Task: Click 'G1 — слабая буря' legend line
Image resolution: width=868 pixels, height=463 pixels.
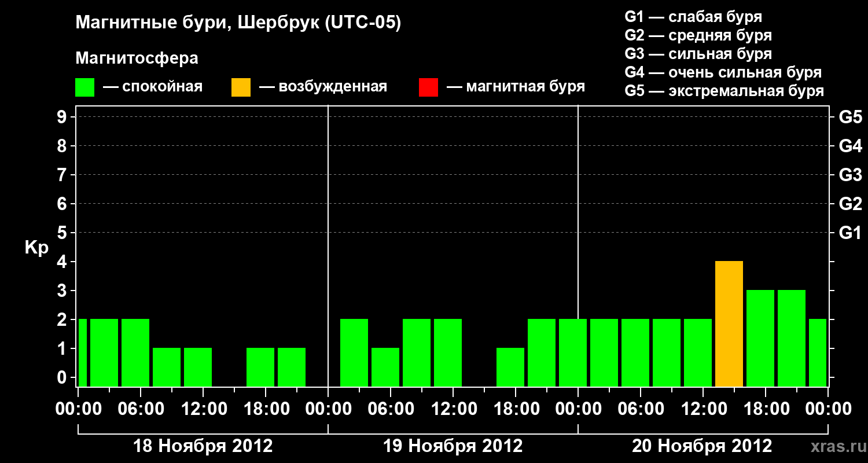Action: [x=693, y=17]
